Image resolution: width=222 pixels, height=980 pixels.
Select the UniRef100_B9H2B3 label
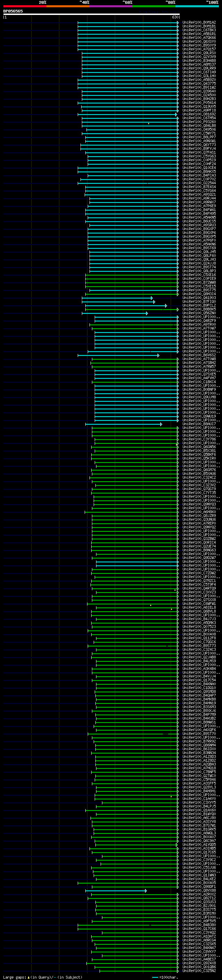(x=199, y=99)
